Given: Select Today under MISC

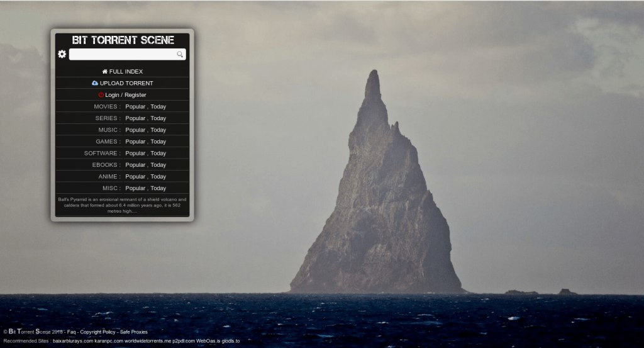Looking at the screenshot, I should click(158, 188).
